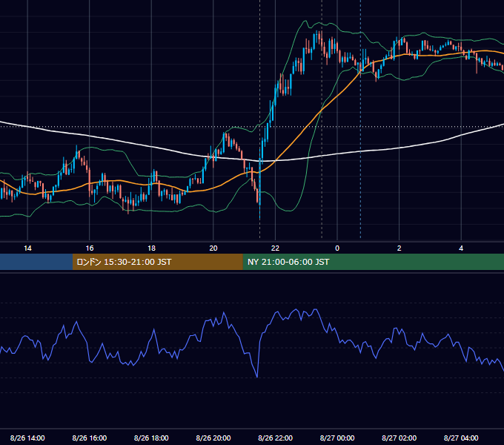Click the NY 21:00-06:00 JST session bar
Image resolution: width=504 pixels, height=445 pixels.
(x=373, y=262)
